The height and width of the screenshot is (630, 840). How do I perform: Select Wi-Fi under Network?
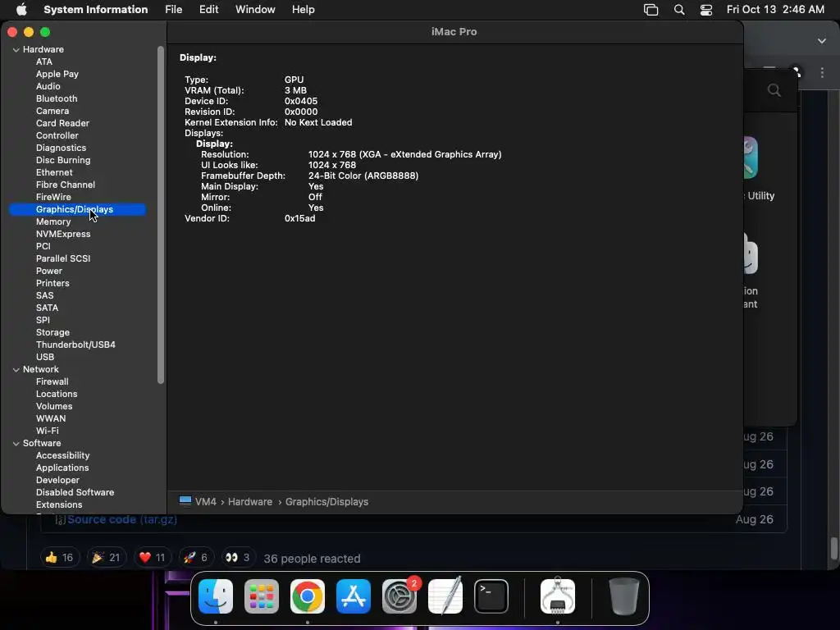(x=47, y=431)
